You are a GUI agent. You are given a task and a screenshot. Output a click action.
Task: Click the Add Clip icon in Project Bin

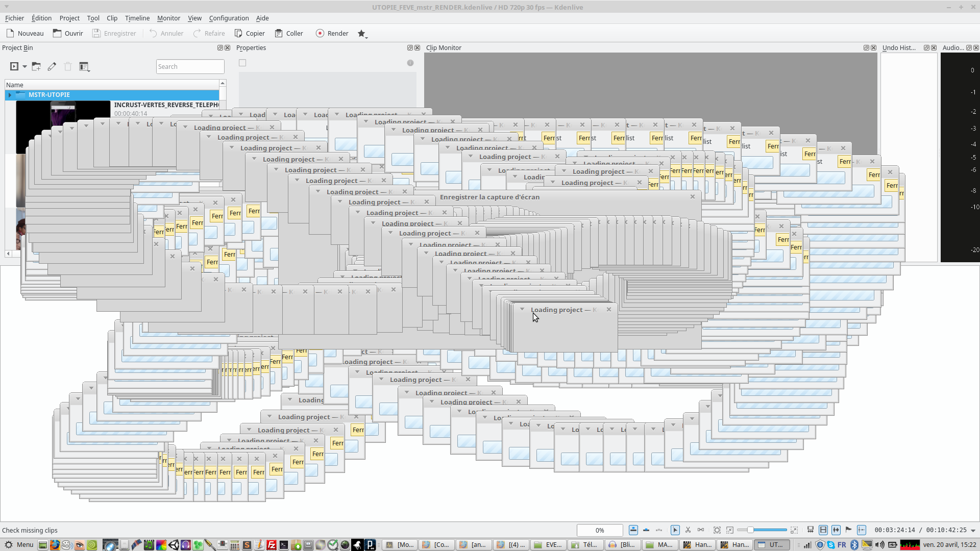pyautogui.click(x=14, y=66)
